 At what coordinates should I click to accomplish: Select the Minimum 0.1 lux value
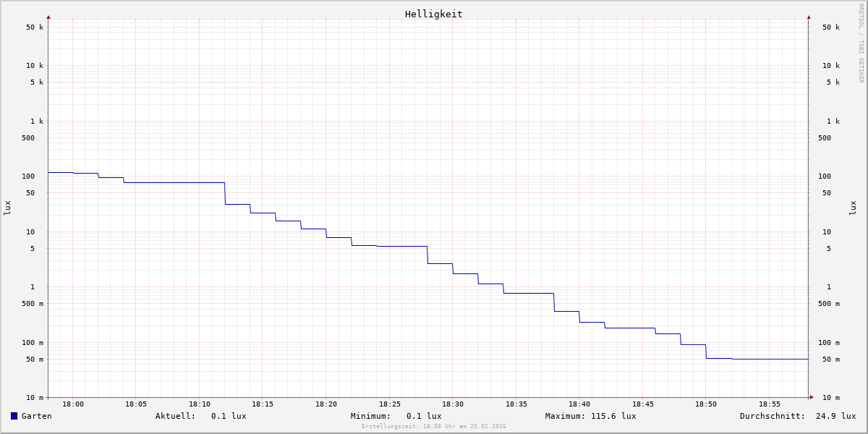click(424, 416)
